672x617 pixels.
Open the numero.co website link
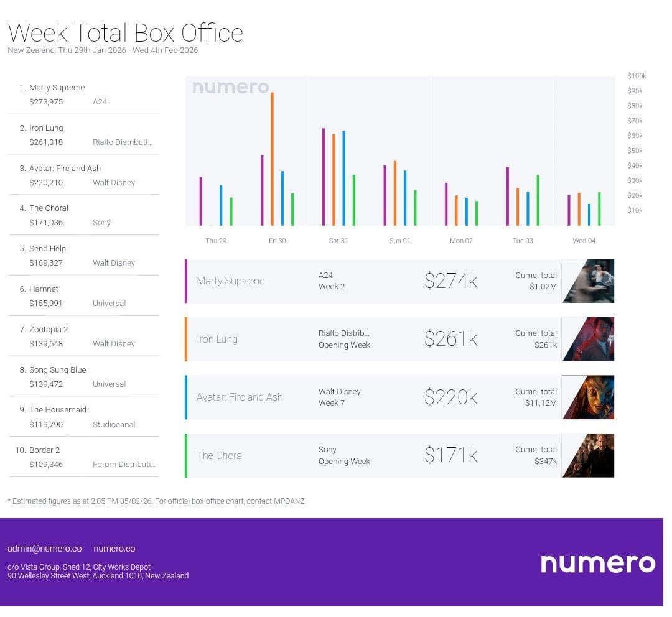[114, 549]
